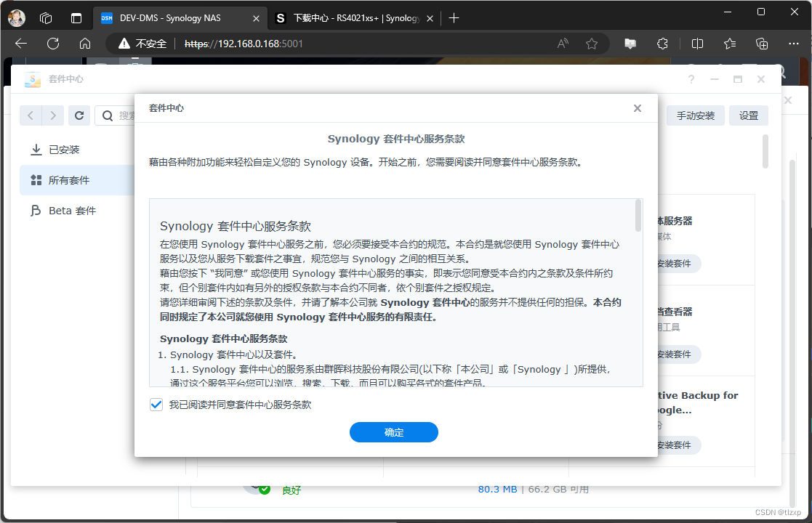Close the DEV-DMS tab
This screenshot has height=523, width=812.
[x=256, y=18]
